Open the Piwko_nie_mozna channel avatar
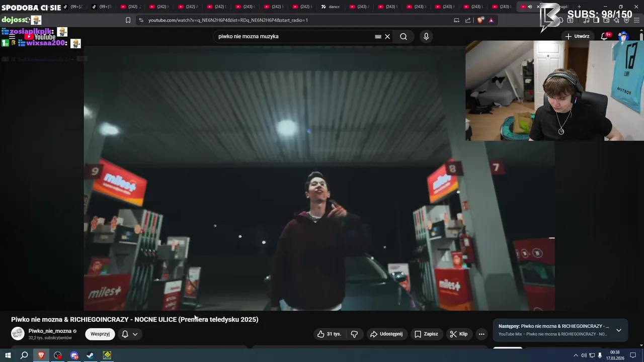The width and height of the screenshot is (644, 362). coord(18,333)
